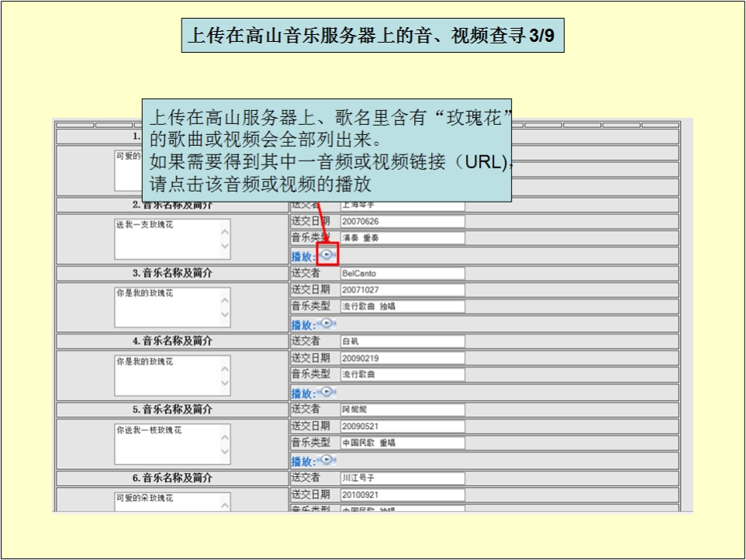This screenshot has width=746, height=560.
Task: Click the slide title 音、视频查寻 3/9
Action: click(x=373, y=36)
